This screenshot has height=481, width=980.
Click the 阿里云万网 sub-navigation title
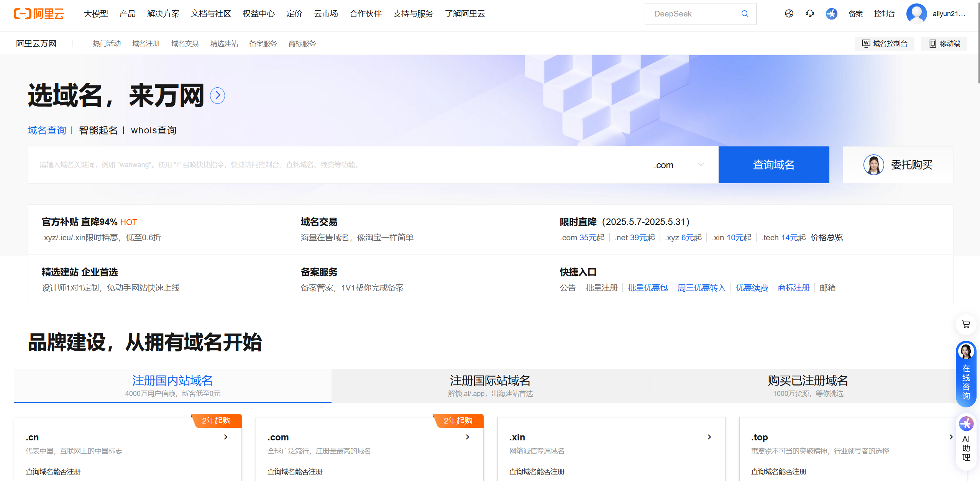(36, 44)
